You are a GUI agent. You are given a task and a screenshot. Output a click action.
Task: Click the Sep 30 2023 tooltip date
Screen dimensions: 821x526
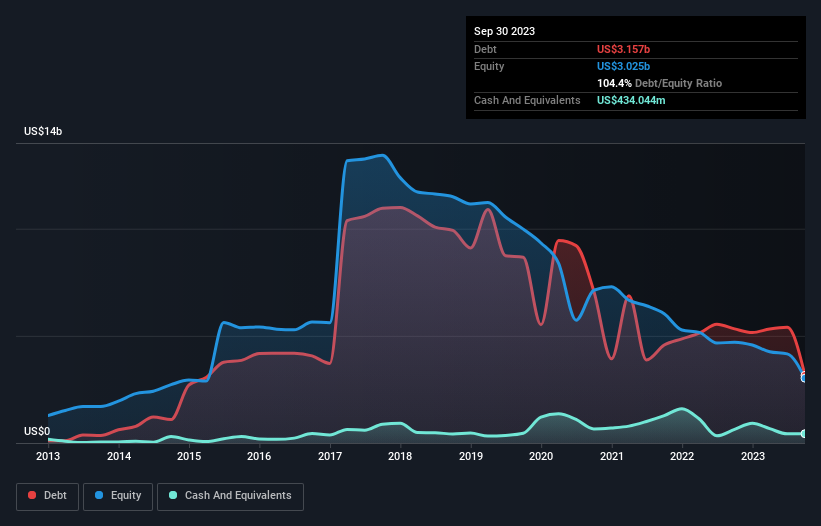(504, 31)
